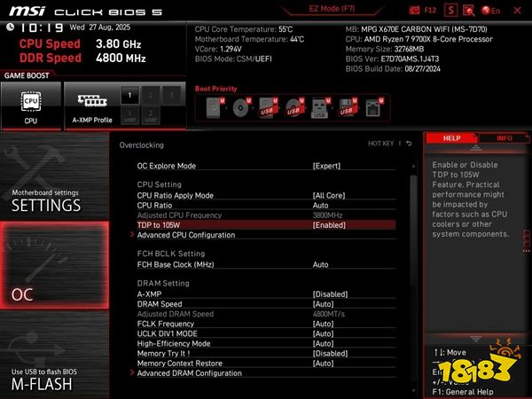The height and width of the screenshot is (399, 532).
Task: Open the OC overclocking section
Action: [x=54, y=265]
